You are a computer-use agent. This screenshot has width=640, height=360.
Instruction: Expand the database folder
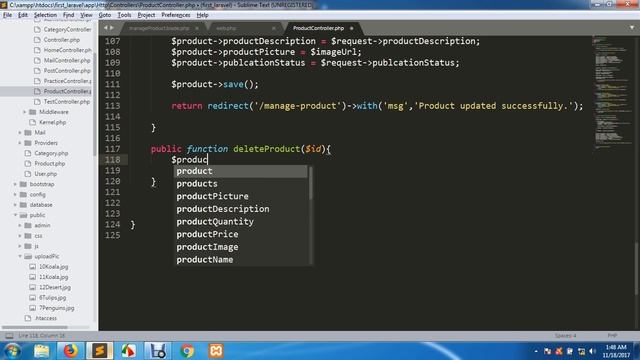(x=15, y=204)
